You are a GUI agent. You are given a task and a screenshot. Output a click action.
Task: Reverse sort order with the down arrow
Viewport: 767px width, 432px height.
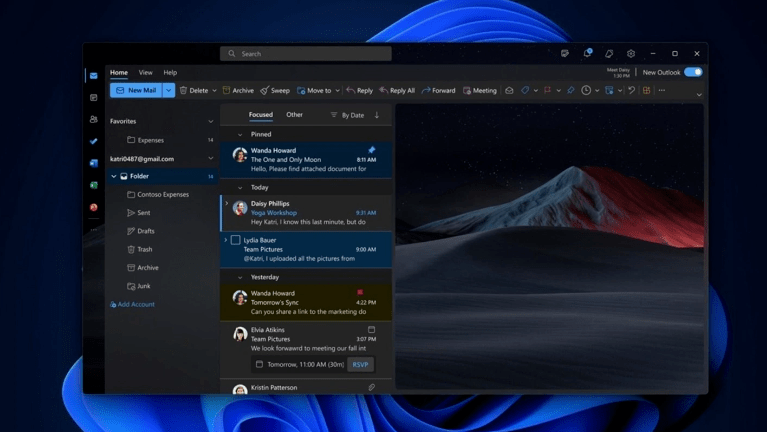coord(377,115)
